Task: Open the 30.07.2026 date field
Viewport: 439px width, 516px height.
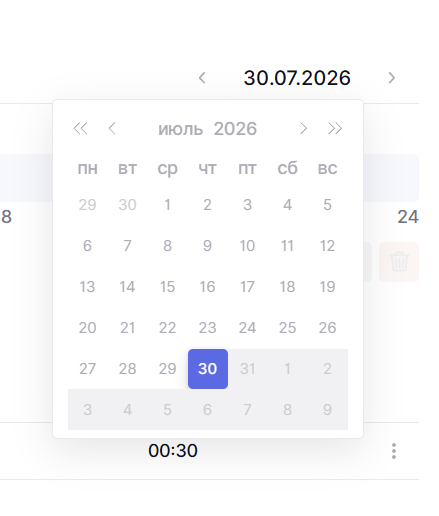Action: click(297, 78)
